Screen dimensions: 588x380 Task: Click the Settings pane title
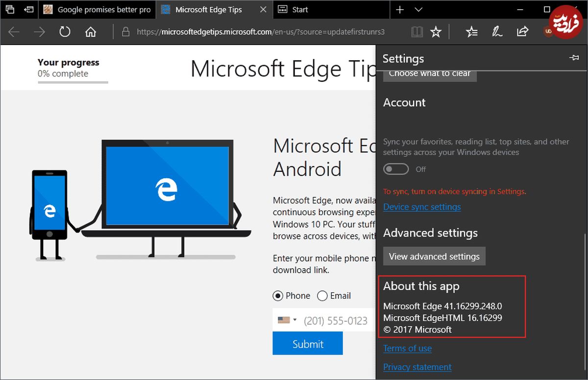(403, 58)
